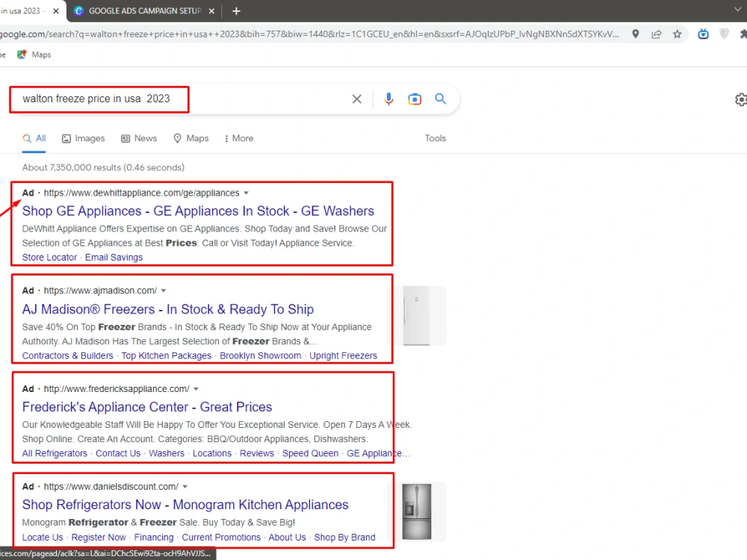Open the More search filters menu
Viewport: 747px width, 560px height.
pyautogui.click(x=239, y=139)
